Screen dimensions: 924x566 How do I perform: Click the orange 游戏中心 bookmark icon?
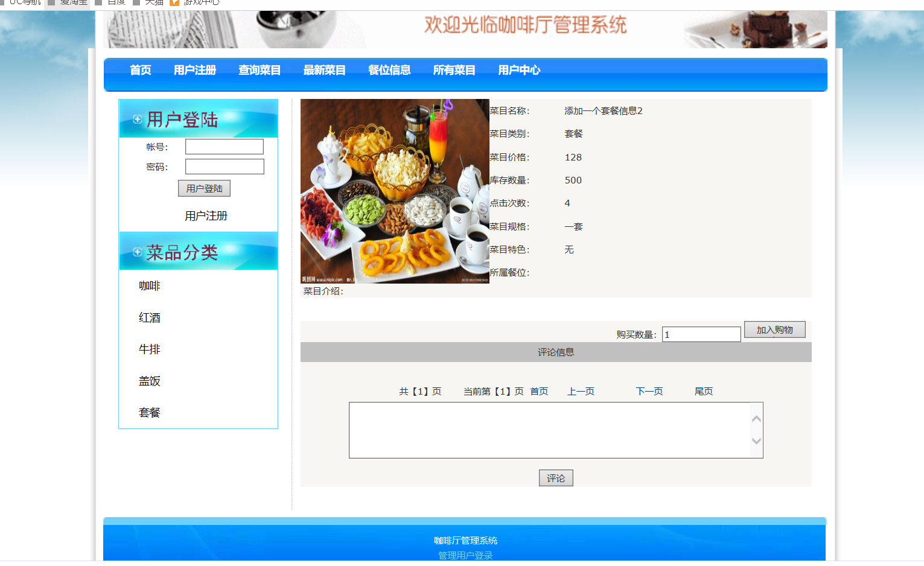(x=174, y=2)
